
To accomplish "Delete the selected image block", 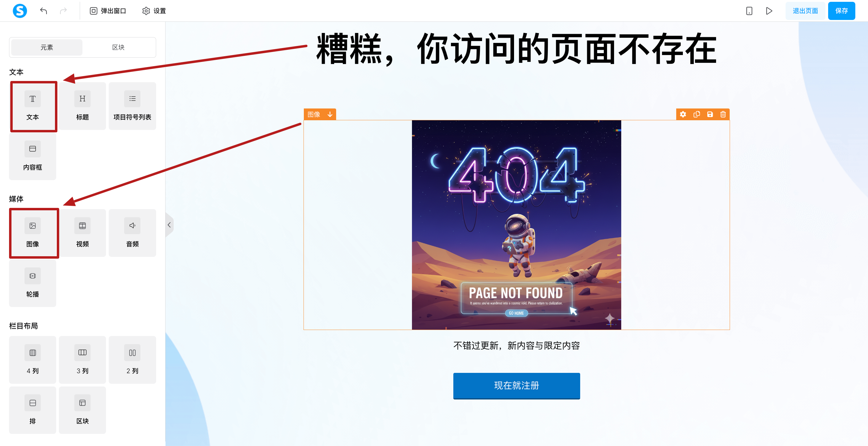I will point(723,114).
